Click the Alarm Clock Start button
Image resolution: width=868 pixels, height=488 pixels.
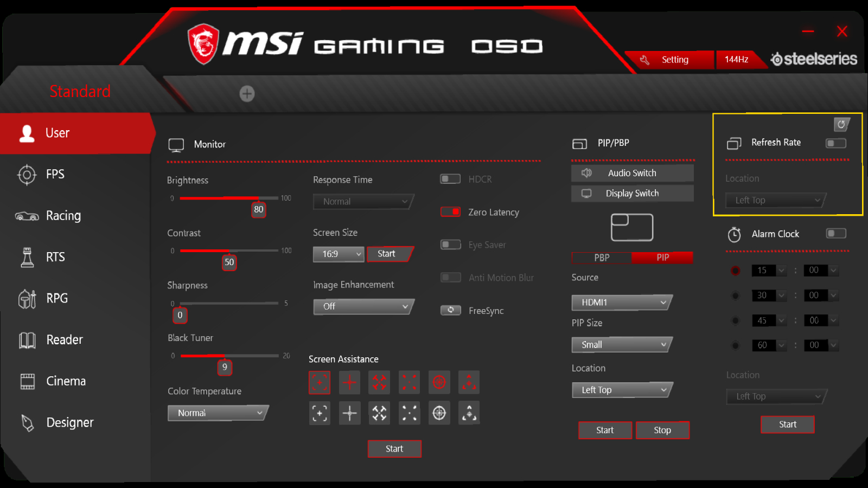point(788,425)
